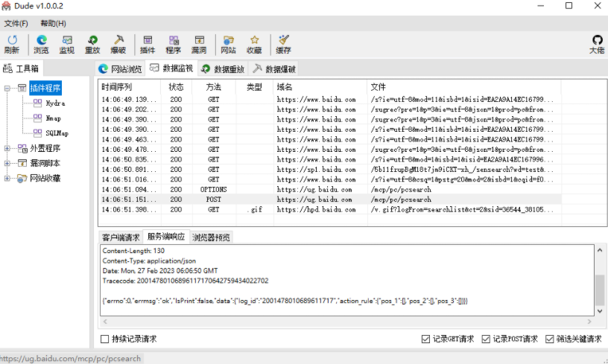This screenshot has height=364, width=608.
Task: Open the 插件 plugins toolbar icon
Action: click(148, 40)
